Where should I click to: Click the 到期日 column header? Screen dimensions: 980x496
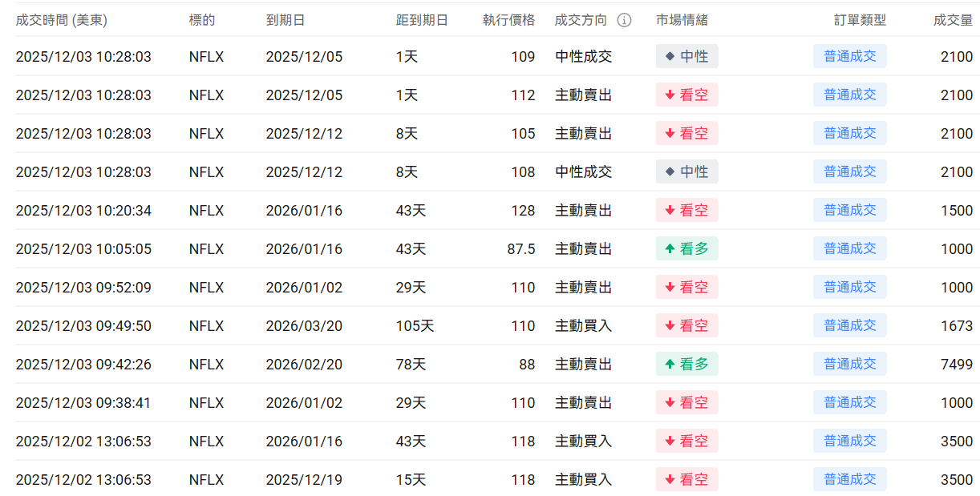coord(285,20)
